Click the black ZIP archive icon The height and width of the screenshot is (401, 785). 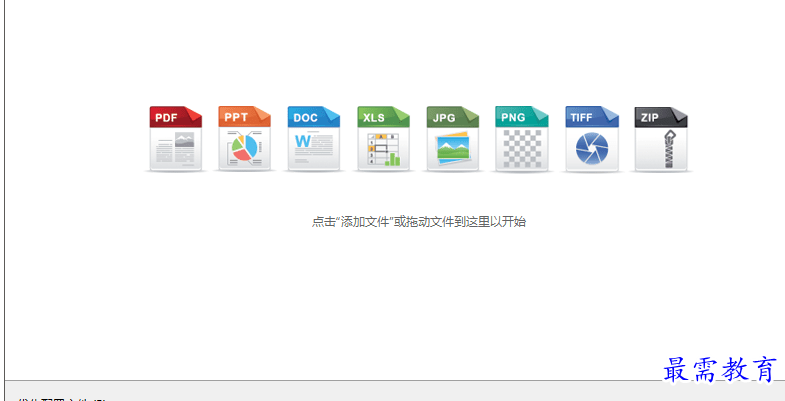tap(661, 138)
